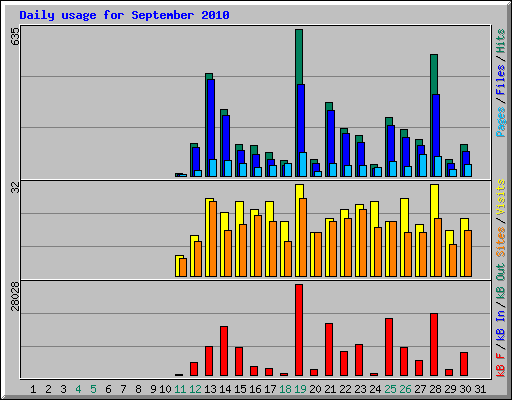
Task: Click day number 17 on the x-axis
Action: pyautogui.click(x=270, y=389)
